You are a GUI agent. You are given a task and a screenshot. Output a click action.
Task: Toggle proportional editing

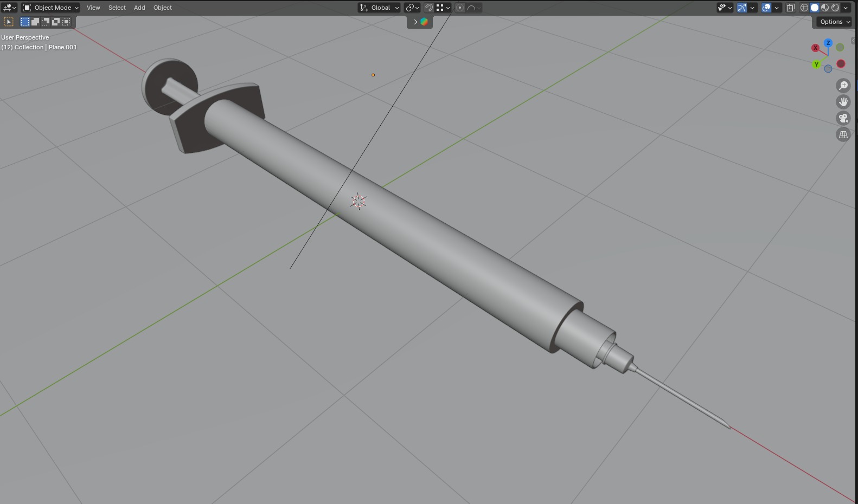coord(460,8)
